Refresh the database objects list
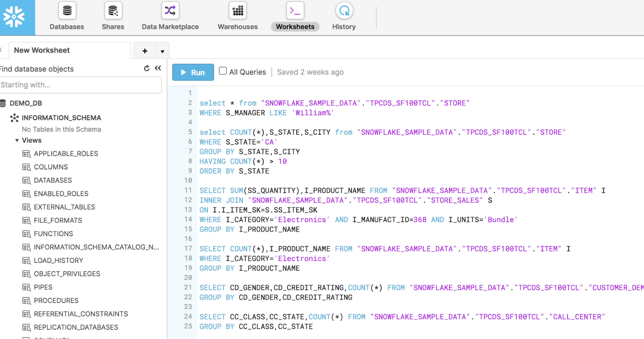This screenshot has height=339, width=644. 147,68
